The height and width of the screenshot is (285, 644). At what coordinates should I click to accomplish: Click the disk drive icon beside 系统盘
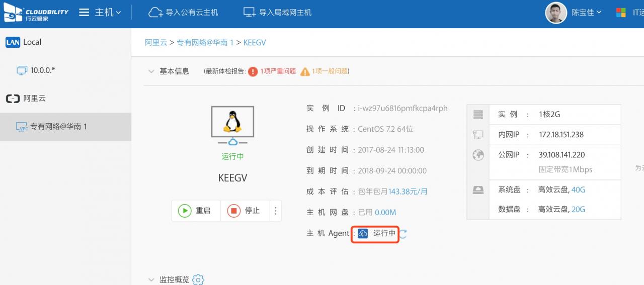coord(478,190)
